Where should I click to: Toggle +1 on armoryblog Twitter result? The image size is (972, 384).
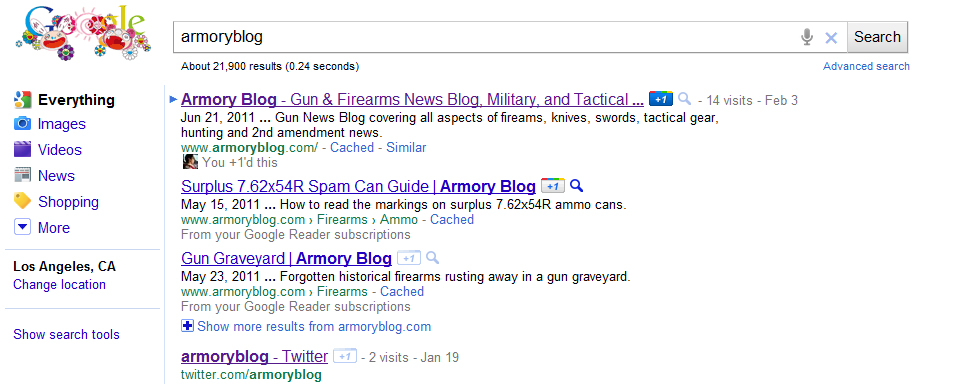pyautogui.click(x=345, y=357)
